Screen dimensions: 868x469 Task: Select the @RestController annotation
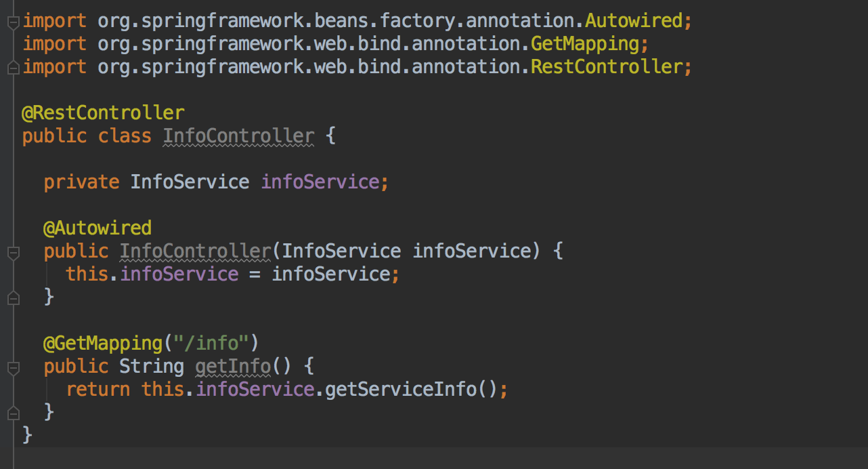click(x=102, y=113)
